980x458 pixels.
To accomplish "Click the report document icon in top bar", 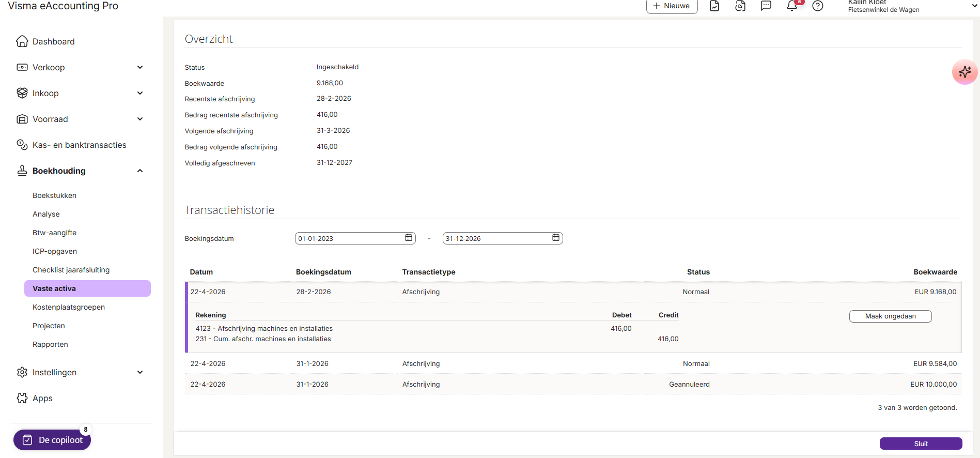I will 714,6.
